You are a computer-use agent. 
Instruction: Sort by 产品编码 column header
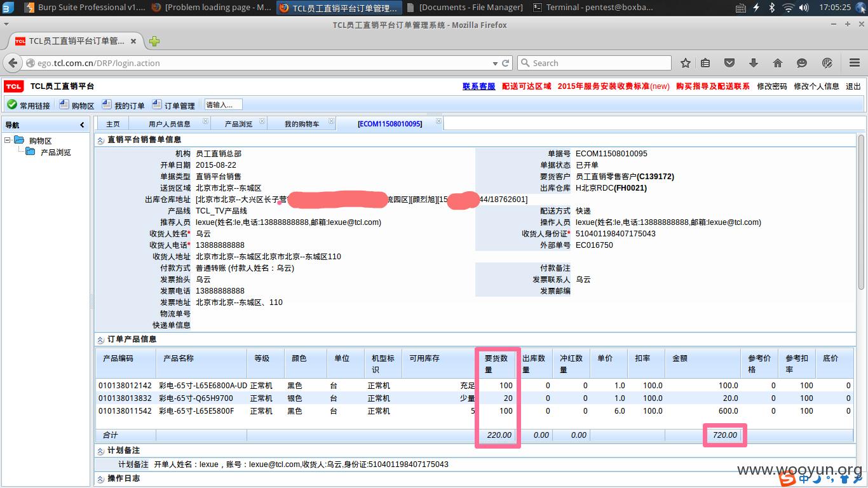pyautogui.click(x=126, y=364)
